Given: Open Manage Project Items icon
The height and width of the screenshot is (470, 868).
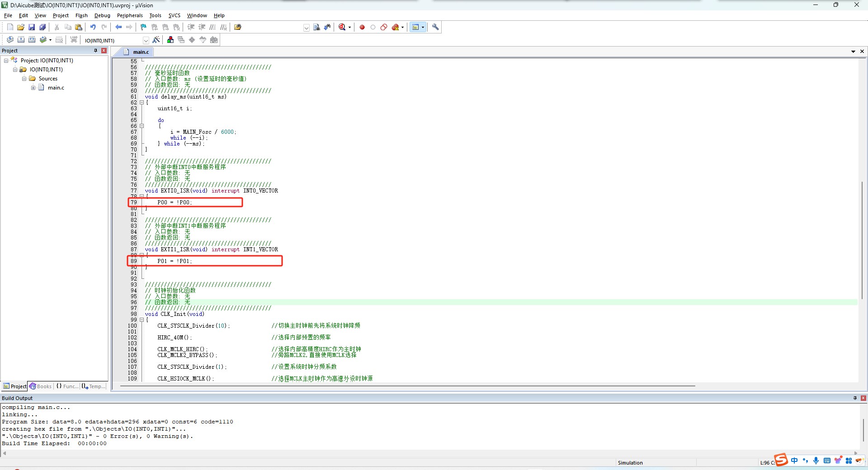Looking at the screenshot, I should [x=170, y=40].
